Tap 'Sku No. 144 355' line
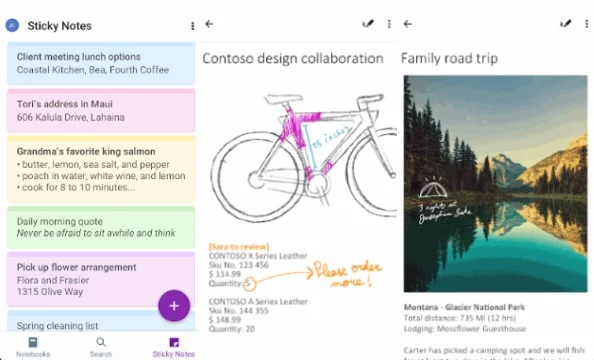Screen dimensions: 594x360 (238, 311)
